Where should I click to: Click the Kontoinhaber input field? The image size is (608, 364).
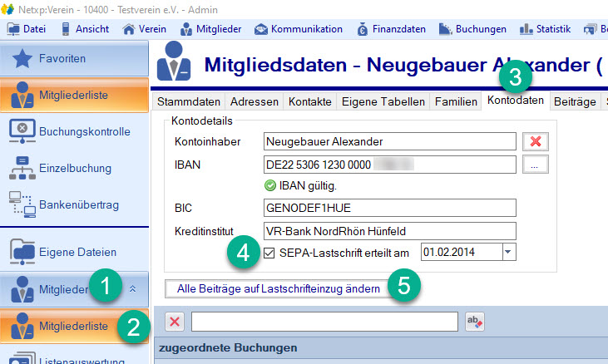point(390,141)
